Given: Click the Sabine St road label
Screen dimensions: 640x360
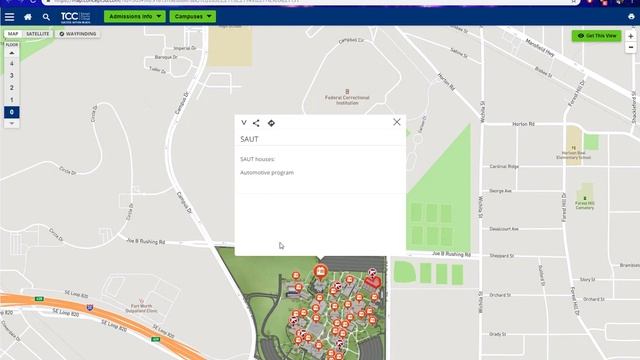Looking at the screenshot, I should [x=459, y=53].
